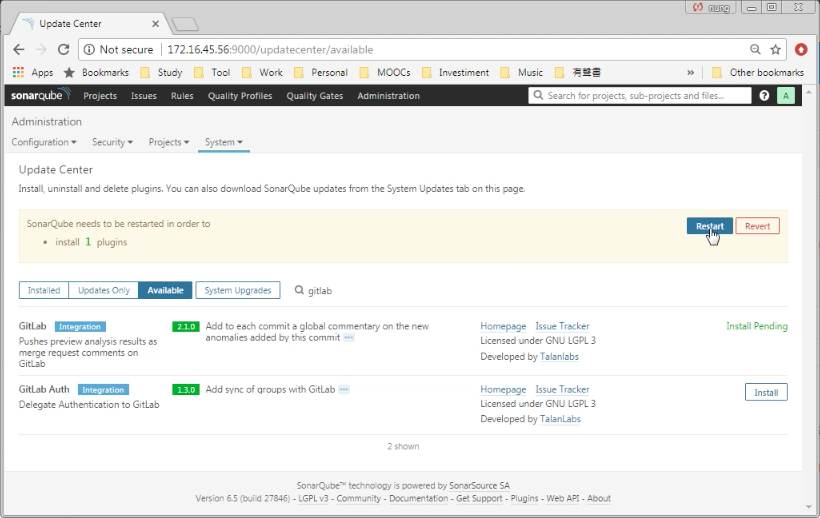This screenshot has width=820, height=518.
Task: Click the Revert button
Action: (757, 226)
